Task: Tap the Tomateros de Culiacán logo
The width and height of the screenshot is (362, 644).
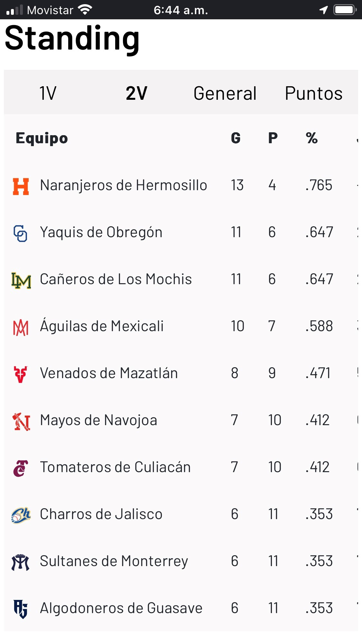Action: click(x=21, y=468)
